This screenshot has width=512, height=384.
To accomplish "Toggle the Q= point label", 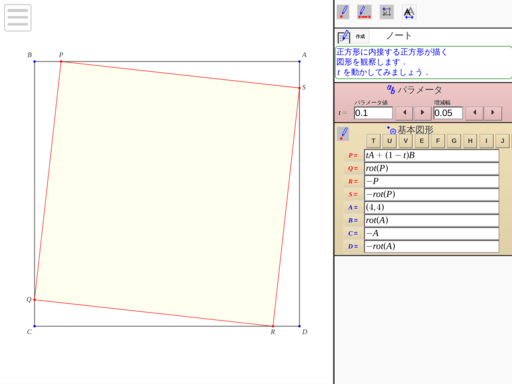I will point(353,169).
